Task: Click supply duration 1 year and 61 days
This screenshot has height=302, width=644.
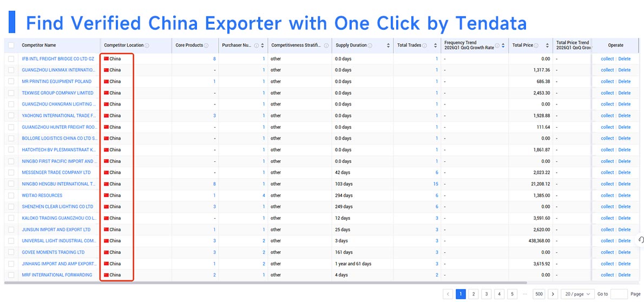Action: (353, 264)
